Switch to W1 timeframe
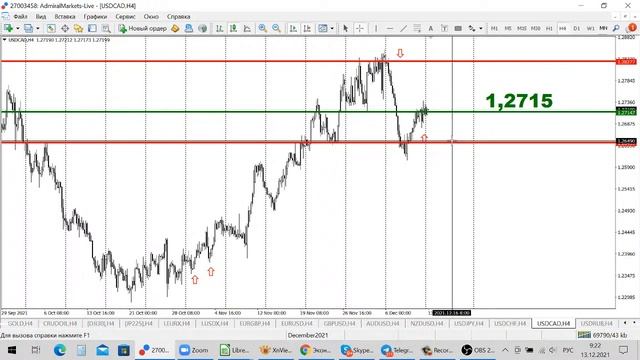 coord(590,28)
